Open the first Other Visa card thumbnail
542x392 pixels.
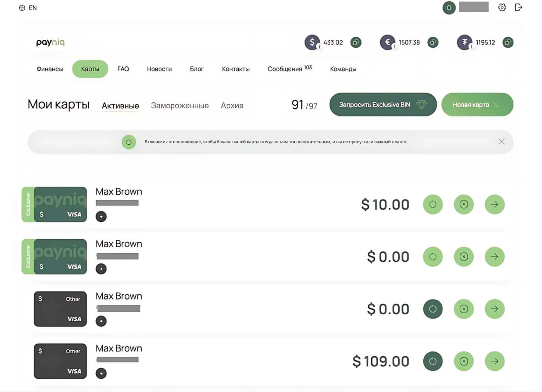tap(60, 309)
